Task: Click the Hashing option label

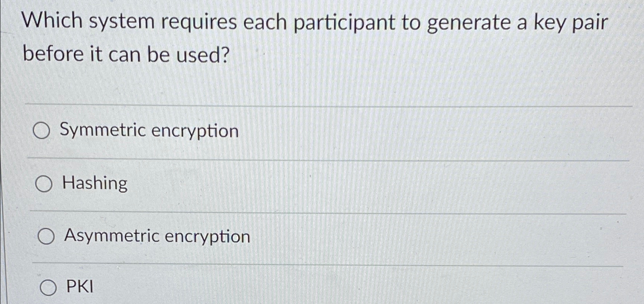Action: click(95, 184)
